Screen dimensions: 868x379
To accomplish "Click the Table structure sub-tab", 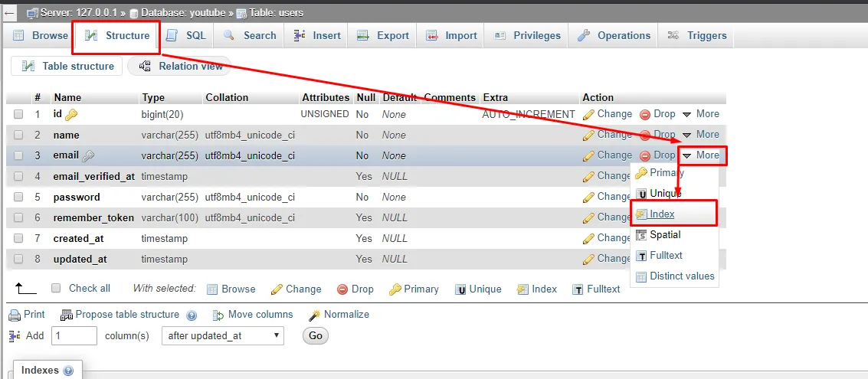I will click(x=67, y=66).
